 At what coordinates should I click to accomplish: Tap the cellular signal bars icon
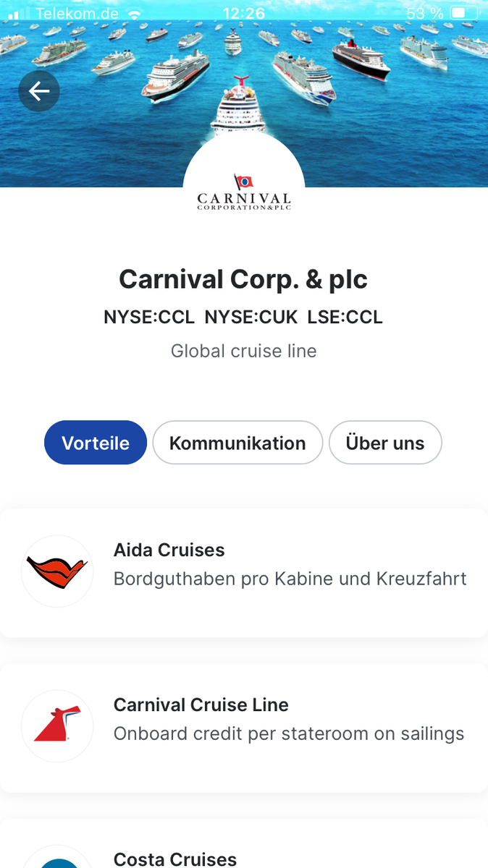point(19,14)
